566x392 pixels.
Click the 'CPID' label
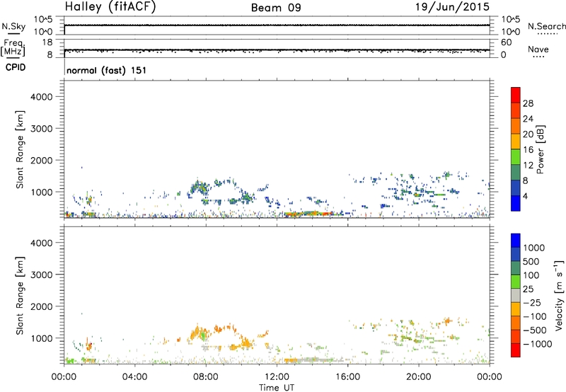[16, 67]
